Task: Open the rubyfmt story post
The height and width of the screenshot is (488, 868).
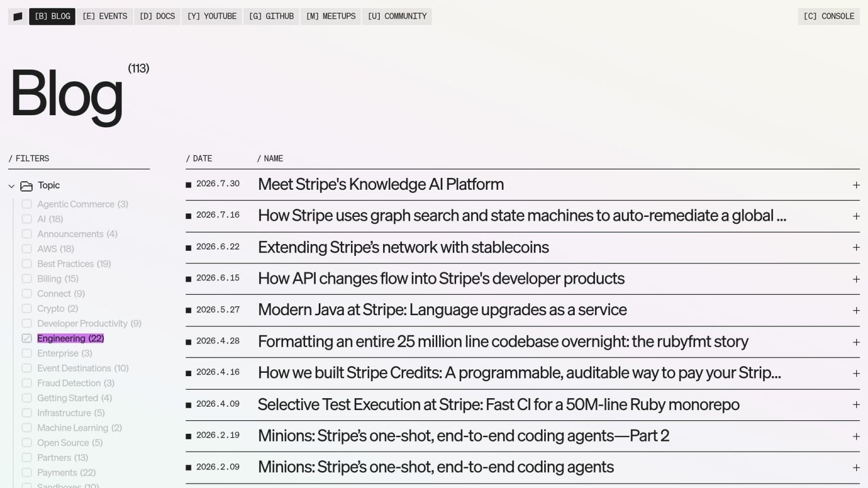Action: point(503,342)
